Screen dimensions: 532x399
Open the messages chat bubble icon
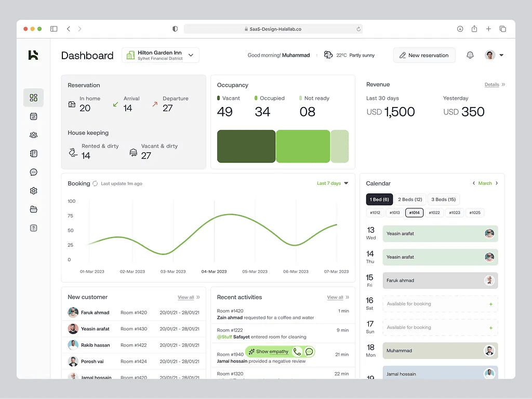tap(33, 172)
